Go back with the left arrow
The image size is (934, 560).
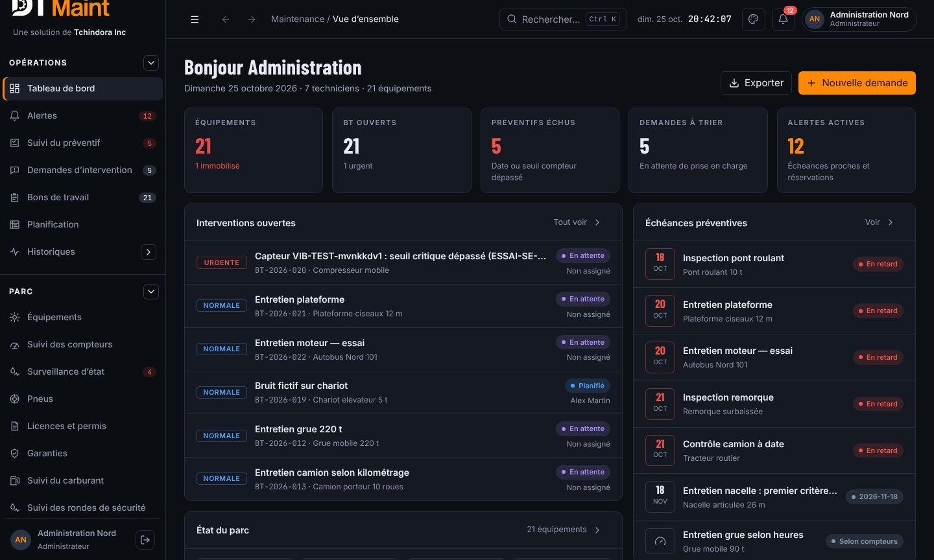(226, 19)
